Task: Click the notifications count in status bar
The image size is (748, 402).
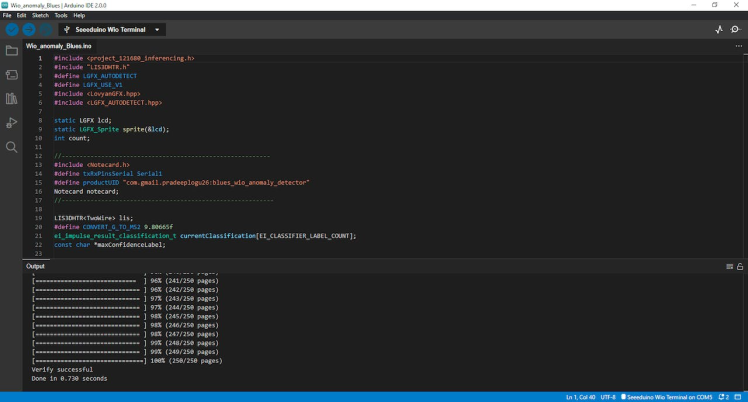Action: 722,397
